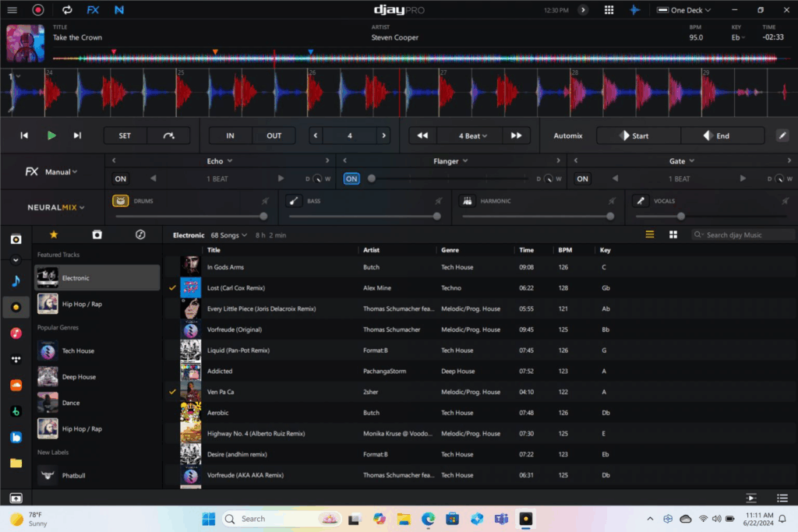Toggle the Bass stem icon
This screenshot has height=532, width=798.
coord(294,201)
